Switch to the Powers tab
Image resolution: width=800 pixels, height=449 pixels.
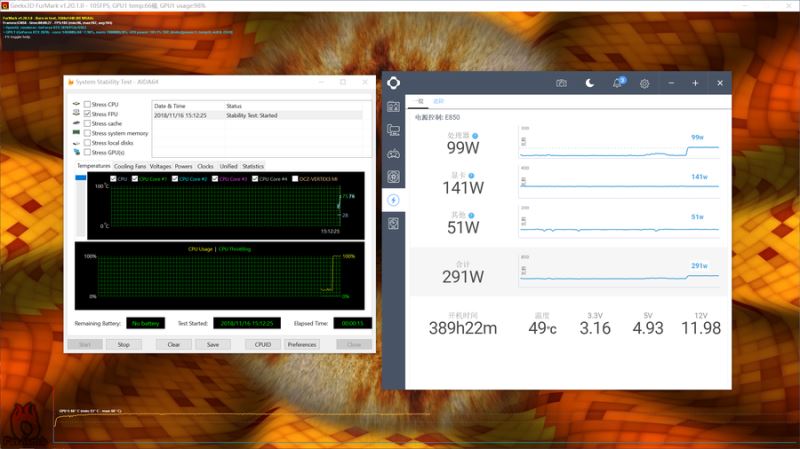pyautogui.click(x=184, y=166)
